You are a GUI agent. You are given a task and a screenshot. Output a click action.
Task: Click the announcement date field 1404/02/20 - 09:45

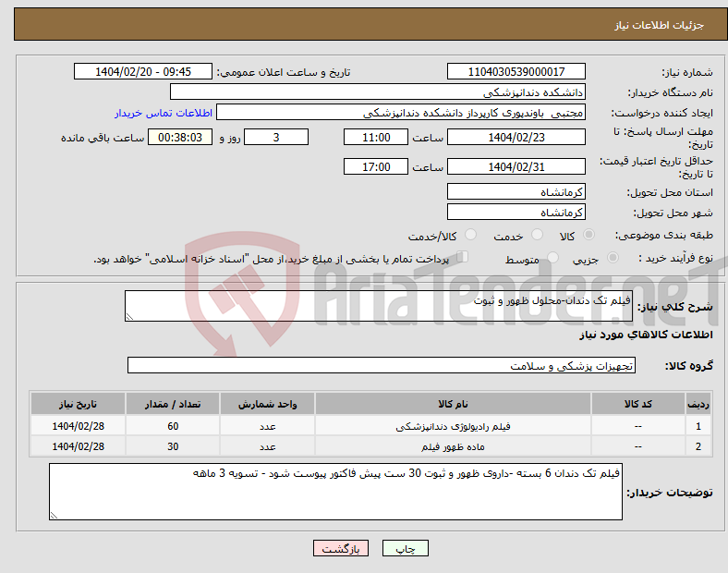tap(143, 71)
